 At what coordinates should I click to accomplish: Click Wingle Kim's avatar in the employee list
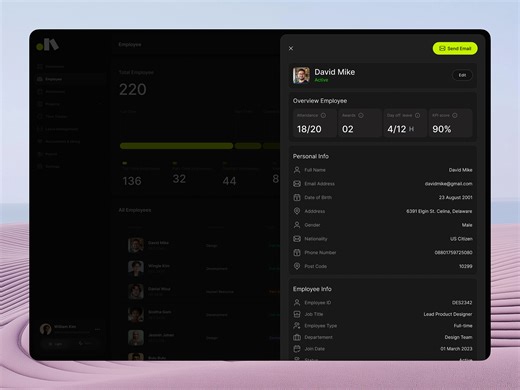[x=136, y=268]
